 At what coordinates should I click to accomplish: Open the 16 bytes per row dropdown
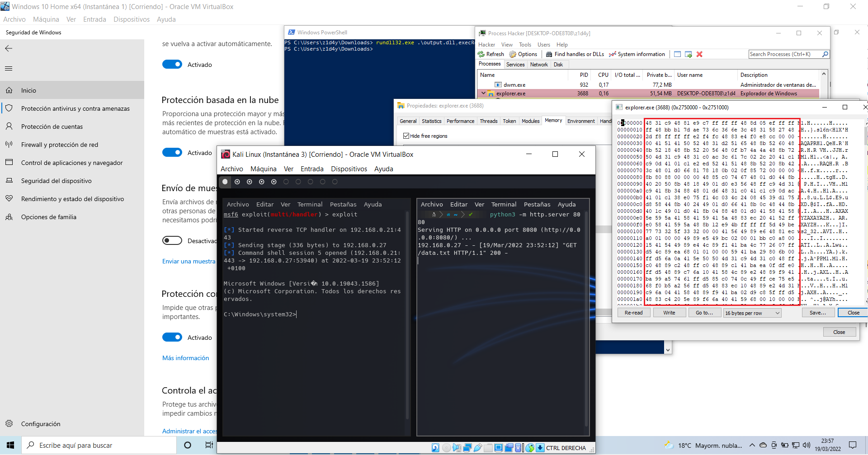tap(752, 313)
